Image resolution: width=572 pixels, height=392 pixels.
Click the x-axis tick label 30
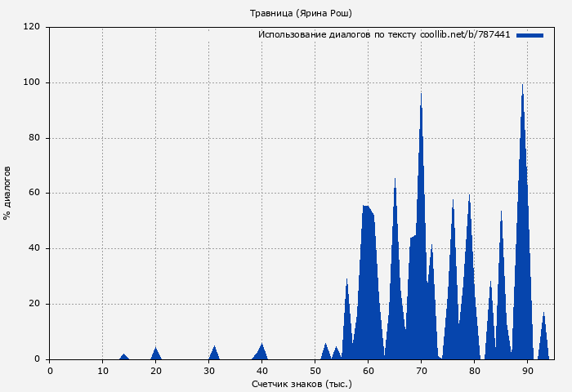coord(208,371)
